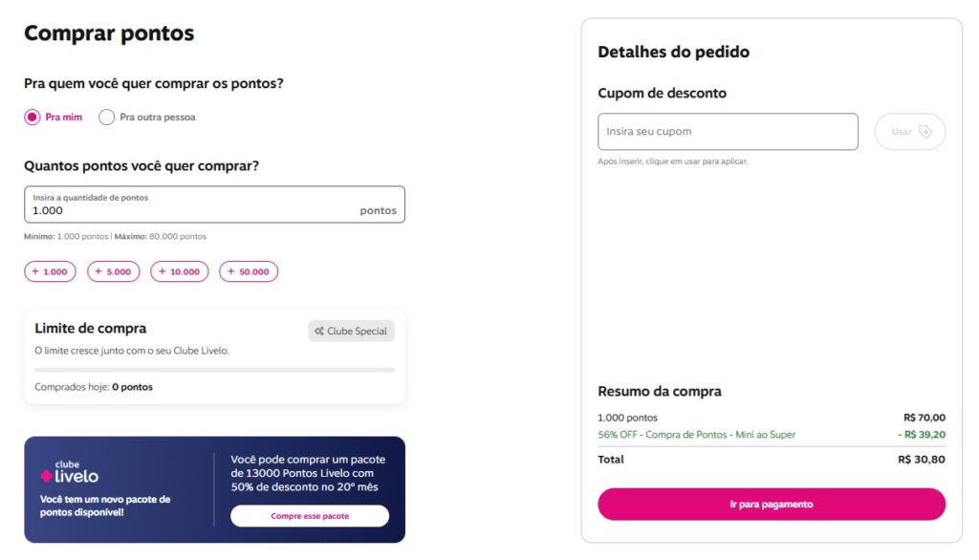Open the "Compre esse pacote" offer
The height and width of the screenshot is (560, 979).
tap(310, 516)
